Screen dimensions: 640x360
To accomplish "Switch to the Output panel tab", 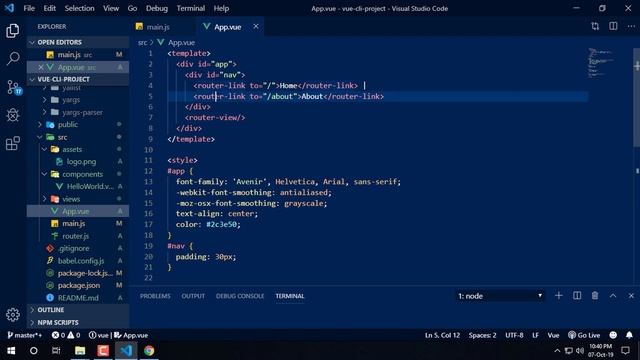I will (x=193, y=296).
